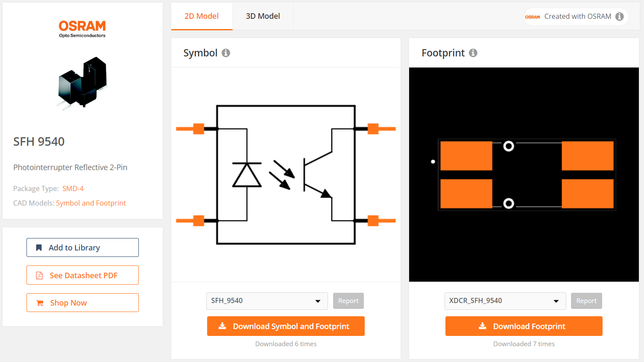The image size is (644, 362).
Task: Open the XDCR_SFH_9540 footprint dropdown
Action: coord(505,300)
